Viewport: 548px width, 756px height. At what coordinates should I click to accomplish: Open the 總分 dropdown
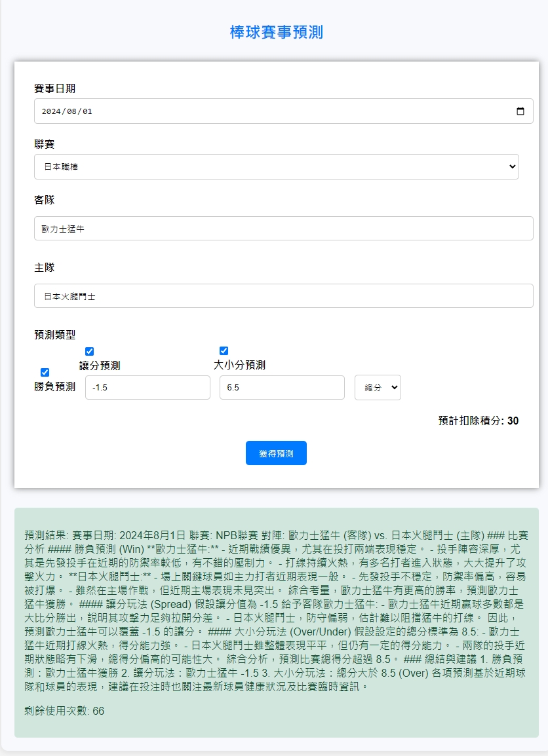click(378, 388)
